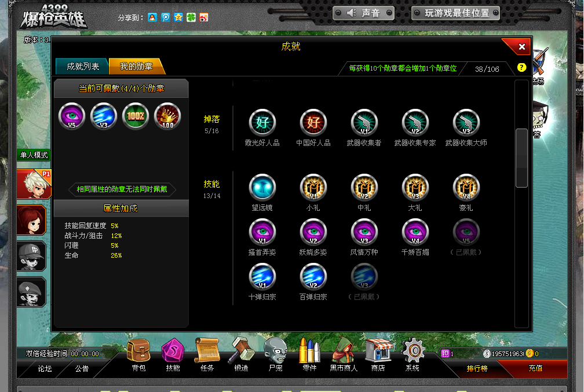Image resolution: width=584 pixels, height=392 pixels.
Task: Select the red-haired girl character portrait
Action: [31, 220]
